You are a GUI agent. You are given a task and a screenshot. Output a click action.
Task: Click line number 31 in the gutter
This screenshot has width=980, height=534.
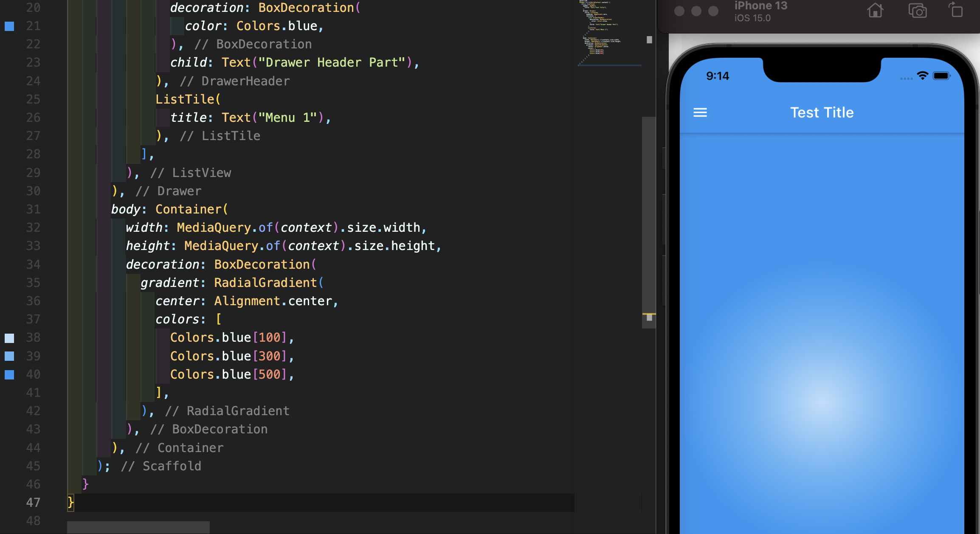coord(33,209)
